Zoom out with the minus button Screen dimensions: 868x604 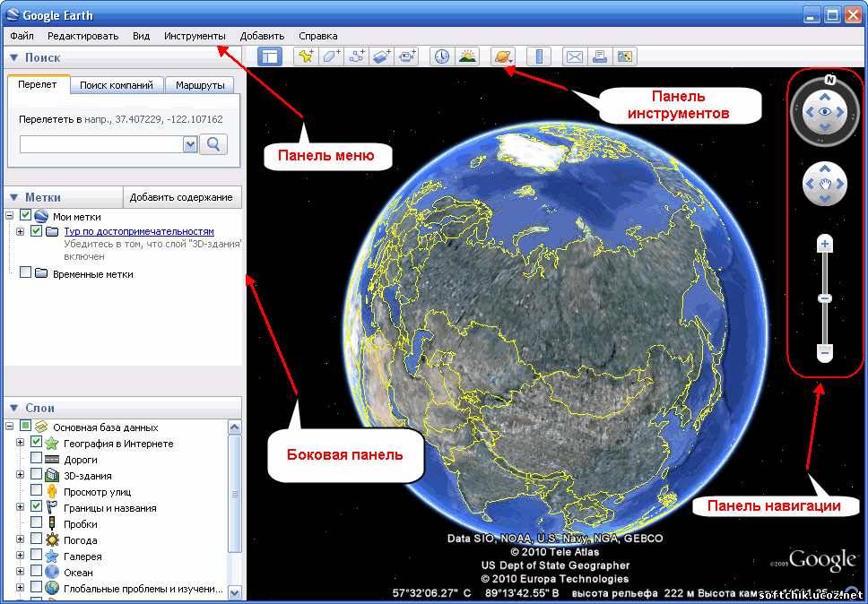(x=825, y=352)
